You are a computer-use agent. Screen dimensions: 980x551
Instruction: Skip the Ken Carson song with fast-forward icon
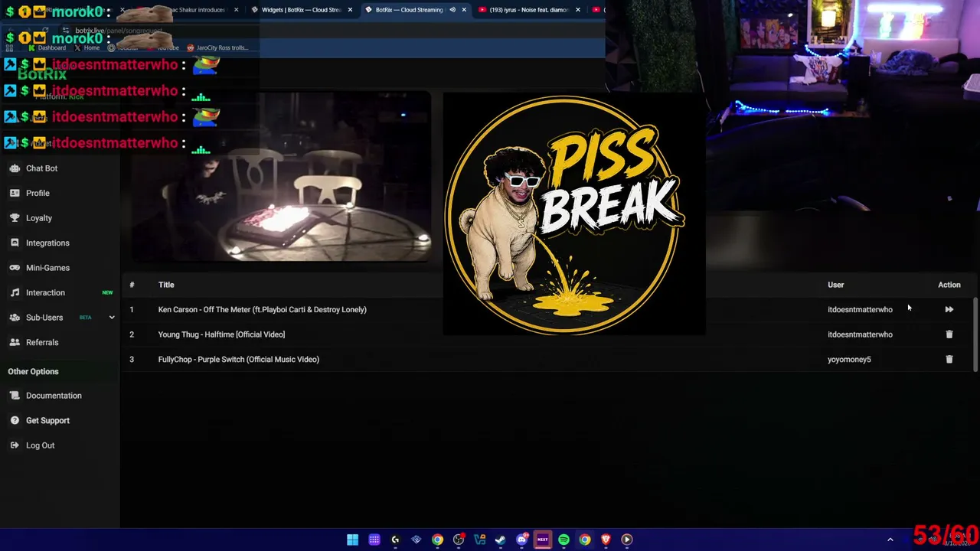(949, 309)
